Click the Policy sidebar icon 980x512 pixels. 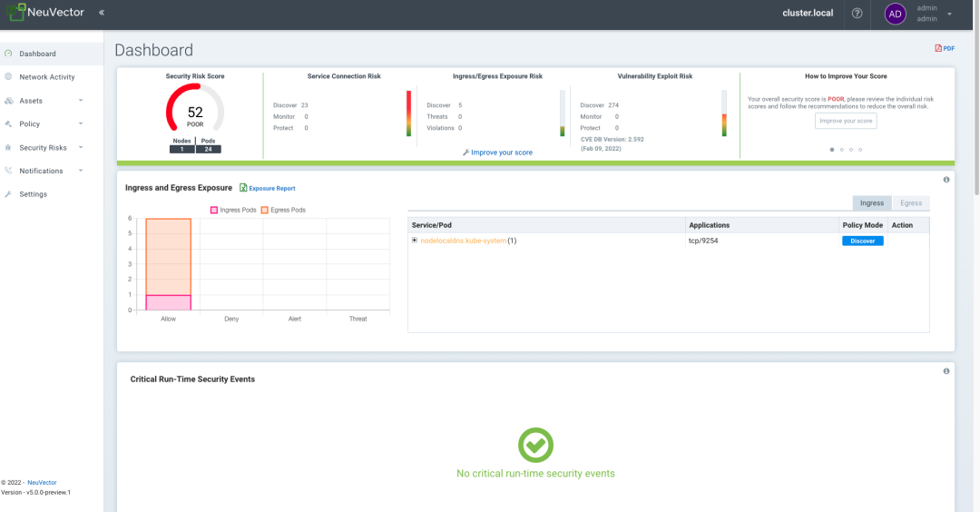coord(8,123)
